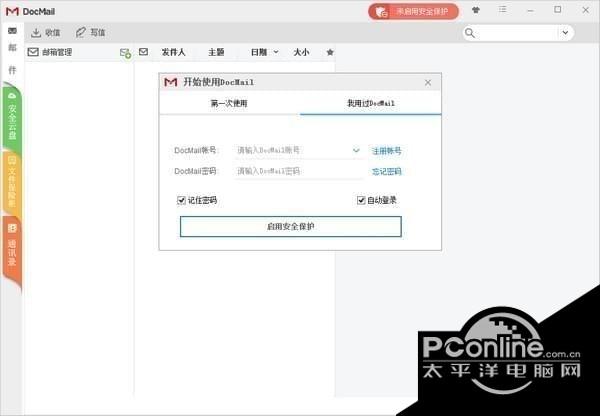Viewport: 600px width, 416px height.
Task: Click the 写信 compose mail button
Action: 90,33
